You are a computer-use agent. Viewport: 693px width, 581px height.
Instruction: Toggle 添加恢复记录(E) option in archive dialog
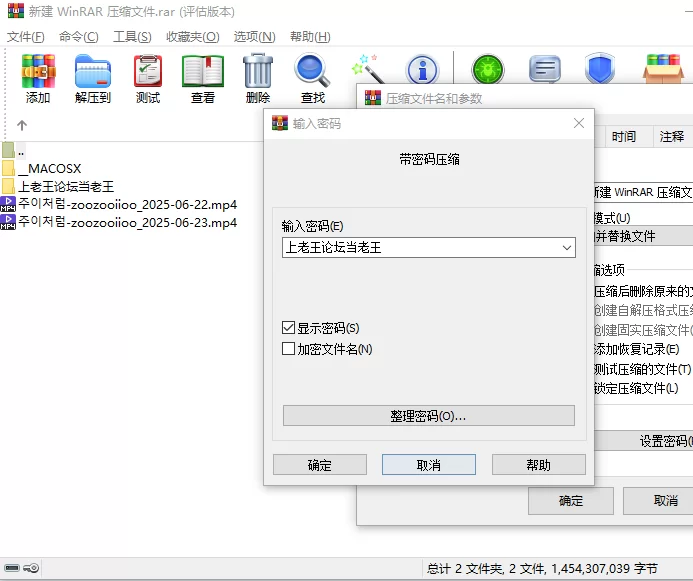[x=637, y=349]
